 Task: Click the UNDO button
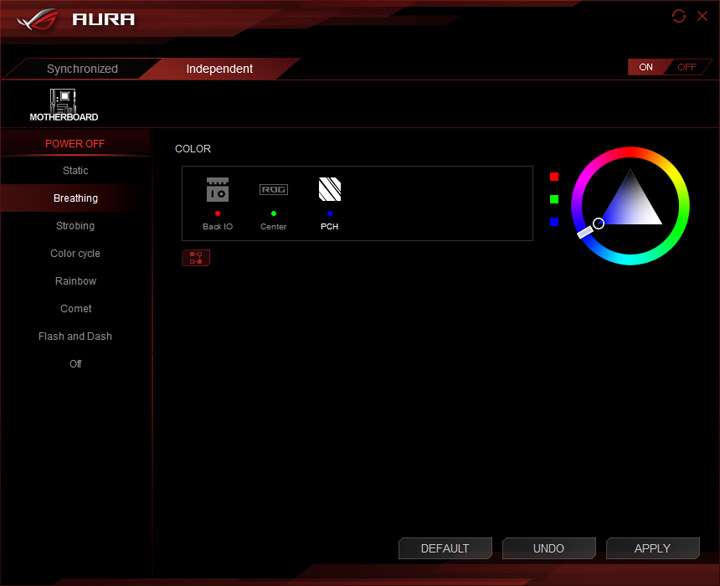[549, 548]
